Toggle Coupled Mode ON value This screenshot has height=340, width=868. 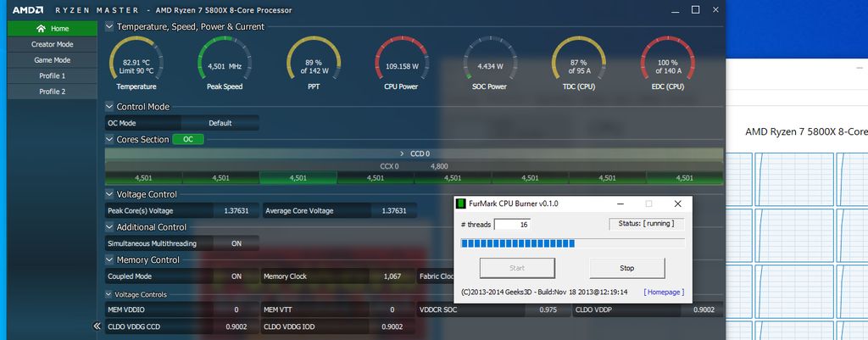pyautogui.click(x=236, y=276)
